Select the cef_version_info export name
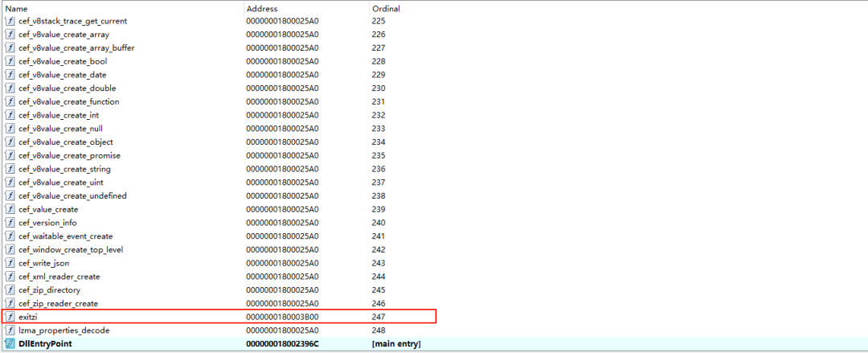Viewport: 868px width, 353px height. pyautogui.click(x=48, y=223)
